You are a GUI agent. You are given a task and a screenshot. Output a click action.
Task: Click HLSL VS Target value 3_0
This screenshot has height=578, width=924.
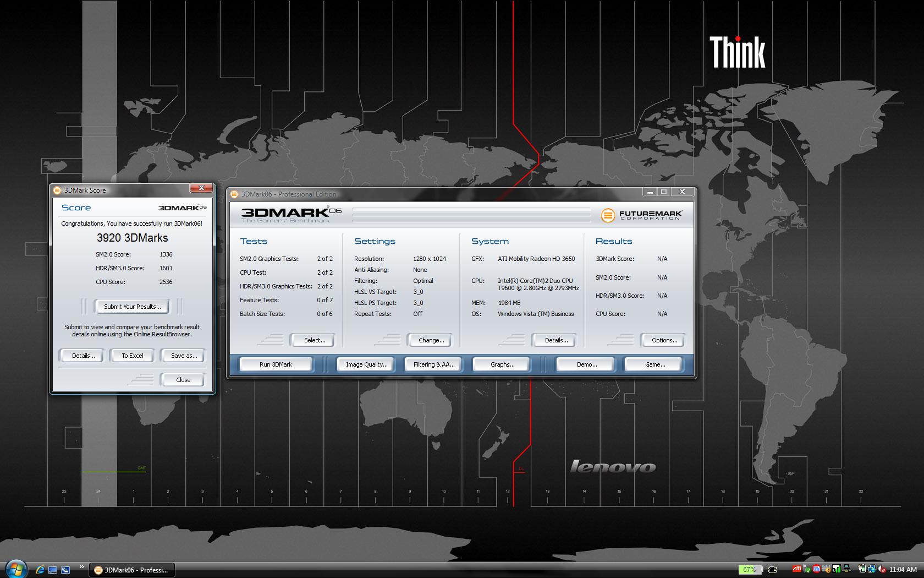[x=419, y=292]
